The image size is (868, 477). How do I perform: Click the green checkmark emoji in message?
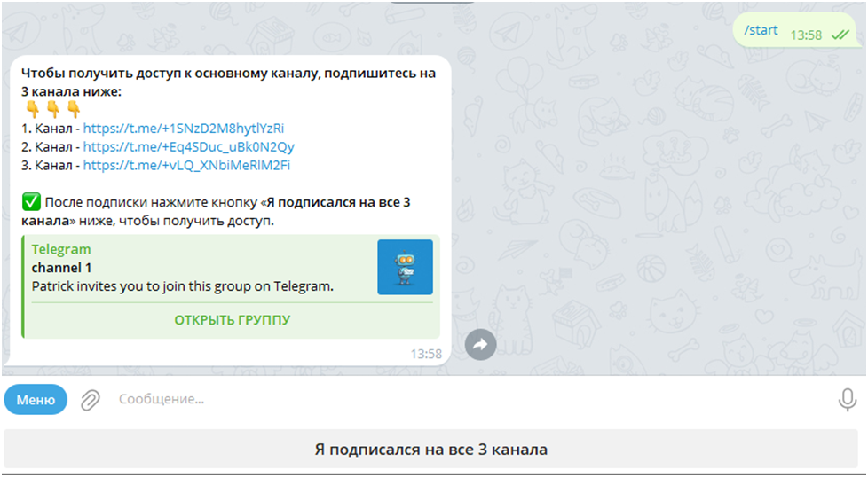[31, 203]
